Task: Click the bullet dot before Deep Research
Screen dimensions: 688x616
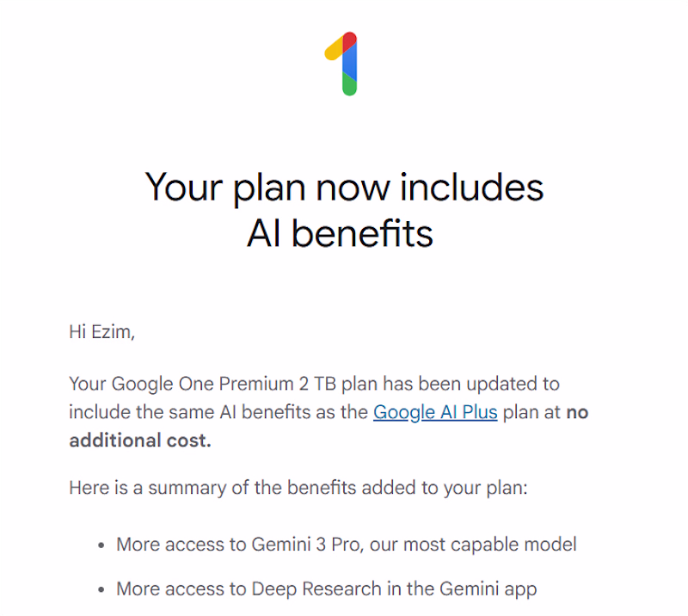Action: [101, 590]
